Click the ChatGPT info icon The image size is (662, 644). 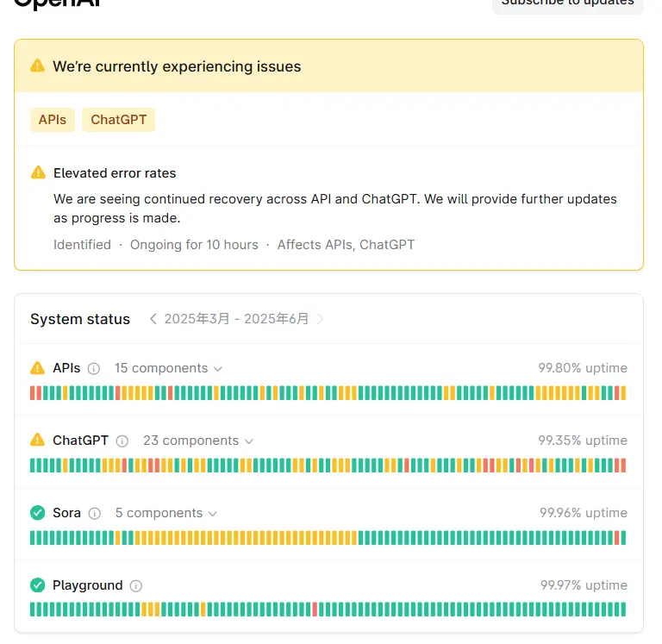[x=122, y=441]
